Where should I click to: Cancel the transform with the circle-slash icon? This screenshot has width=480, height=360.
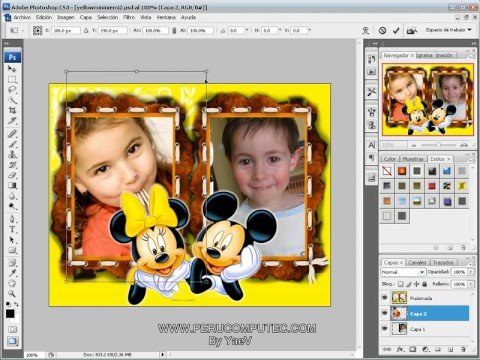point(382,30)
